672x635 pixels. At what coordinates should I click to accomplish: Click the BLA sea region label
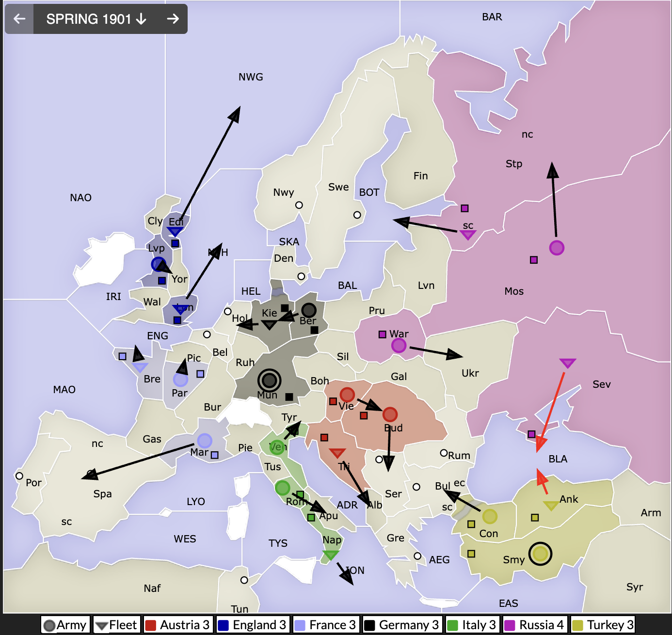[x=558, y=459]
